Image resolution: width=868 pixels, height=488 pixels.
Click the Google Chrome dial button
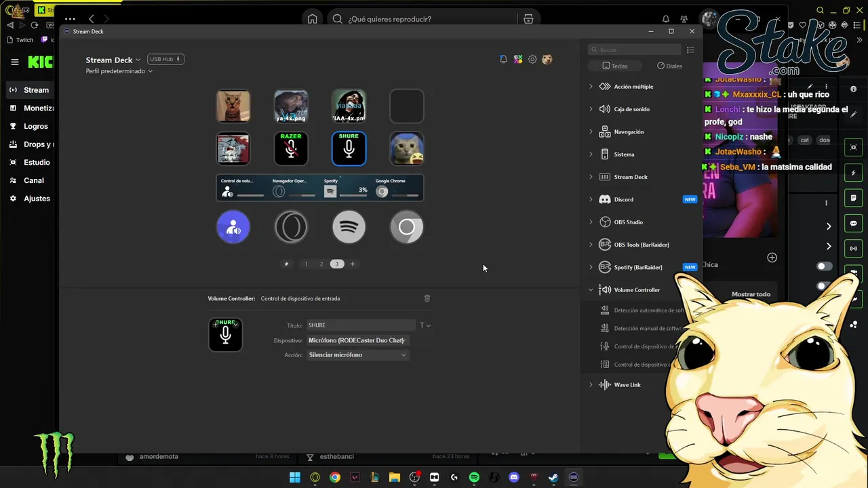pos(407,227)
